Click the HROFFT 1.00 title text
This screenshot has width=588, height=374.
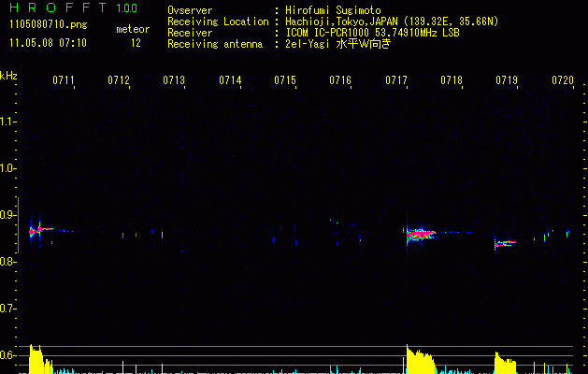pyautogui.click(x=74, y=7)
